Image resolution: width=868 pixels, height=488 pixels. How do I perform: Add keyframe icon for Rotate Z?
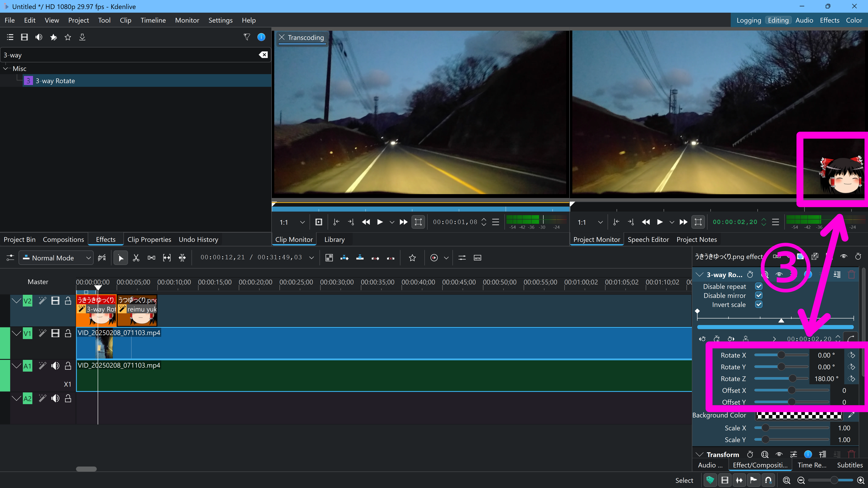click(x=851, y=379)
